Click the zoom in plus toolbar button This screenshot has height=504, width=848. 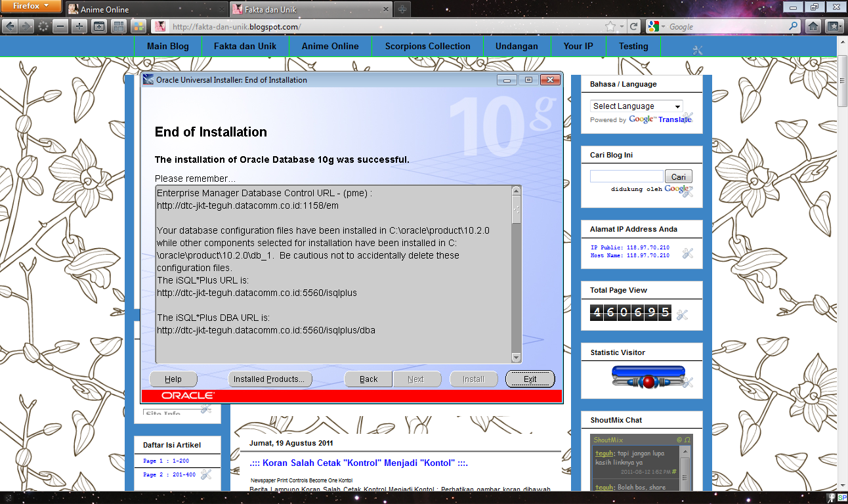[x=79, y=26]
